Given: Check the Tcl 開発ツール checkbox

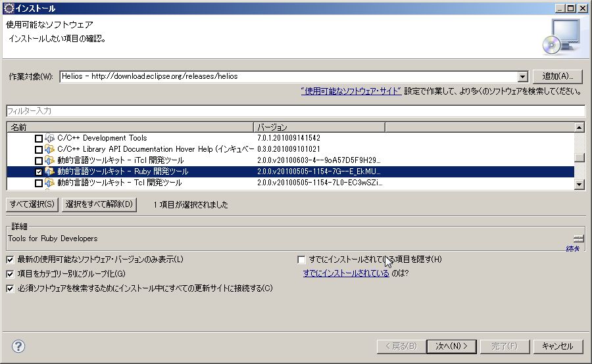Looking at the screenshot, I should pos(39,183).
